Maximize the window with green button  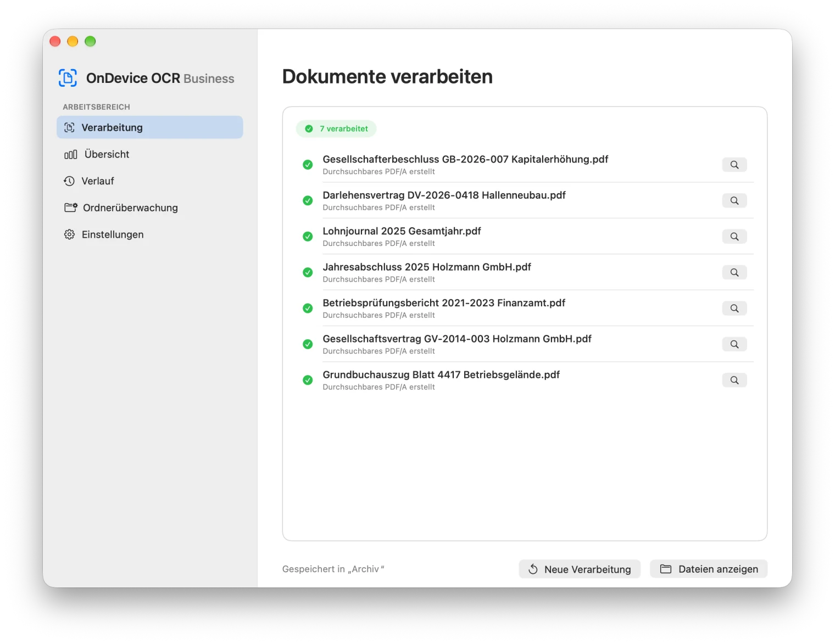tap(90, 41)
